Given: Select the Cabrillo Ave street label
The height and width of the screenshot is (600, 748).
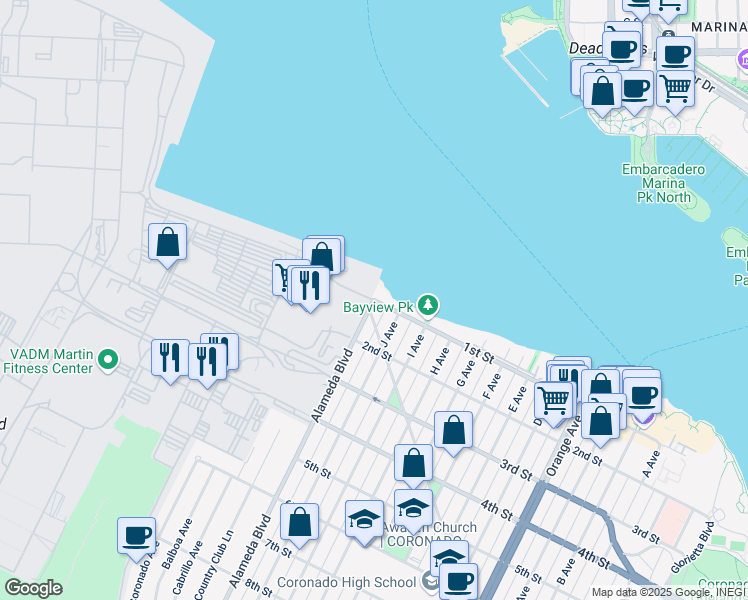Looking at the screenshot, I should click(187, 567).
